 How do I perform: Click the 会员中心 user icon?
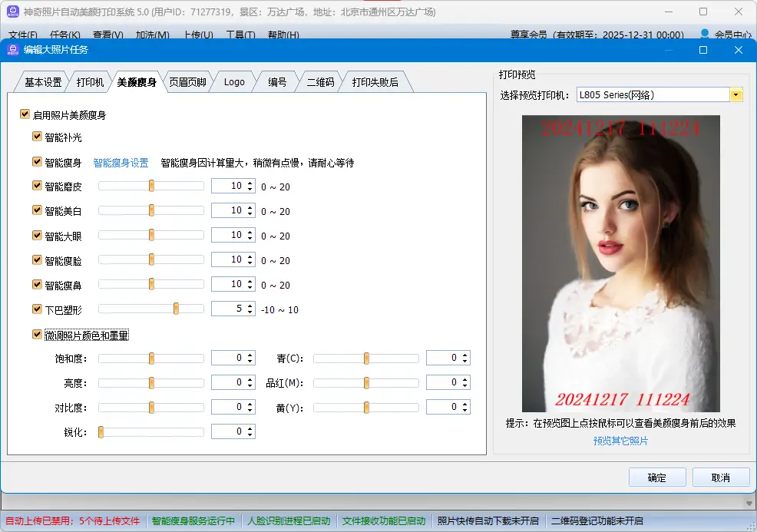(705, 34)
